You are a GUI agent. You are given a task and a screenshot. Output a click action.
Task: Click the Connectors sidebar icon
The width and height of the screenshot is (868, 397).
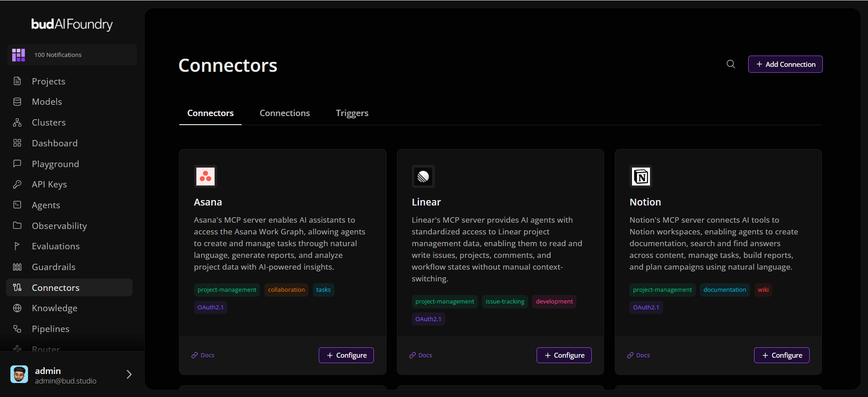pos(17,287)
